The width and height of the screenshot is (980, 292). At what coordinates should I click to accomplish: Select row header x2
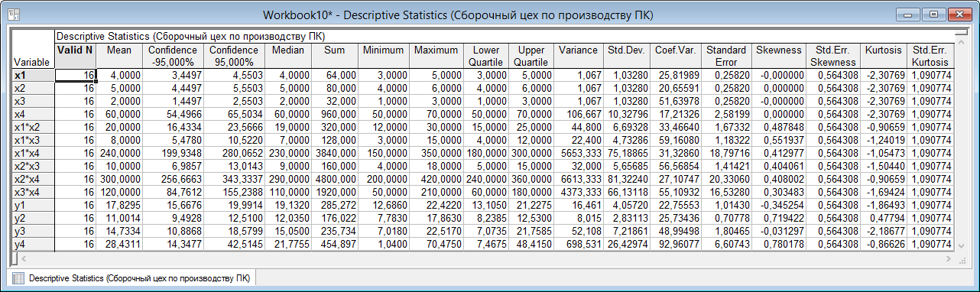tap(33, 88)
